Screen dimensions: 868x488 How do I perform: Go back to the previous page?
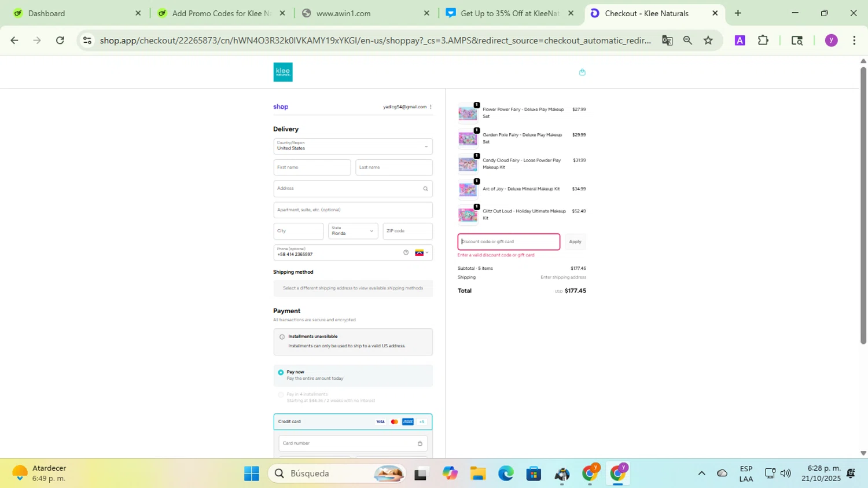tap(14, 41)
